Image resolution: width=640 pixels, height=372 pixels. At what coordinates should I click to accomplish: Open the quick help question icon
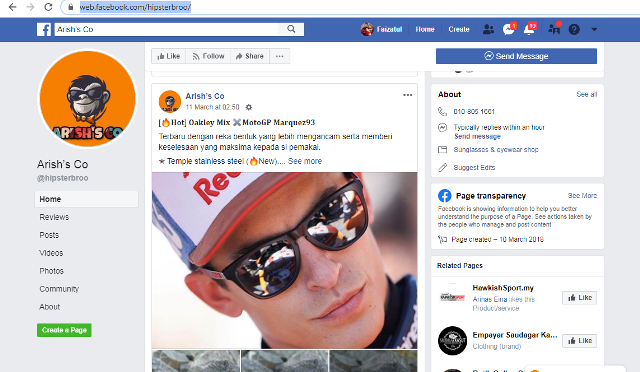click(574, 29)
